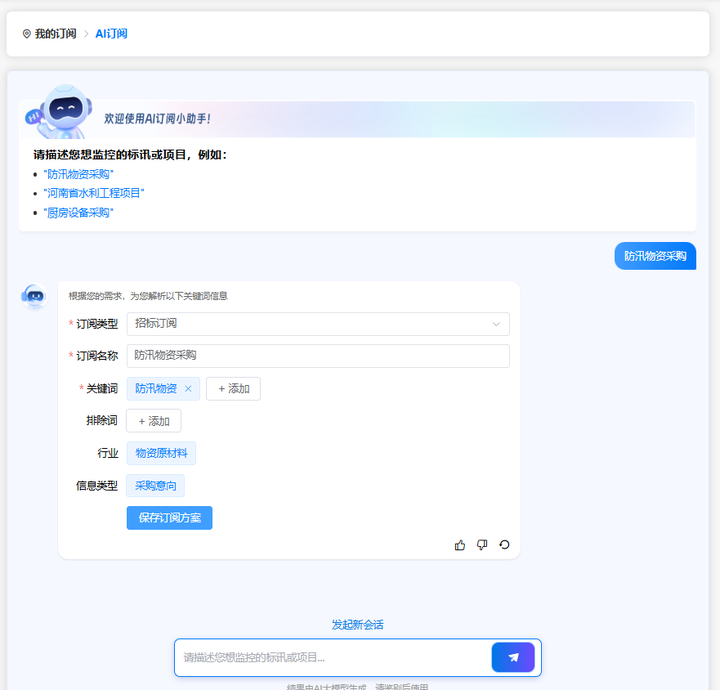Choose example "防汛物资采购" link
Viewport: 720px width, 690px height.
[79, 174]
